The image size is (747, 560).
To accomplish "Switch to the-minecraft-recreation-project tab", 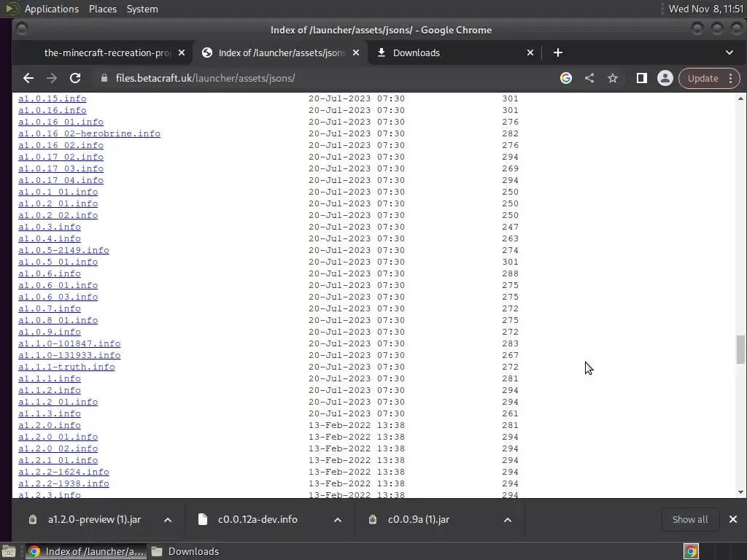I will point(107,52).
